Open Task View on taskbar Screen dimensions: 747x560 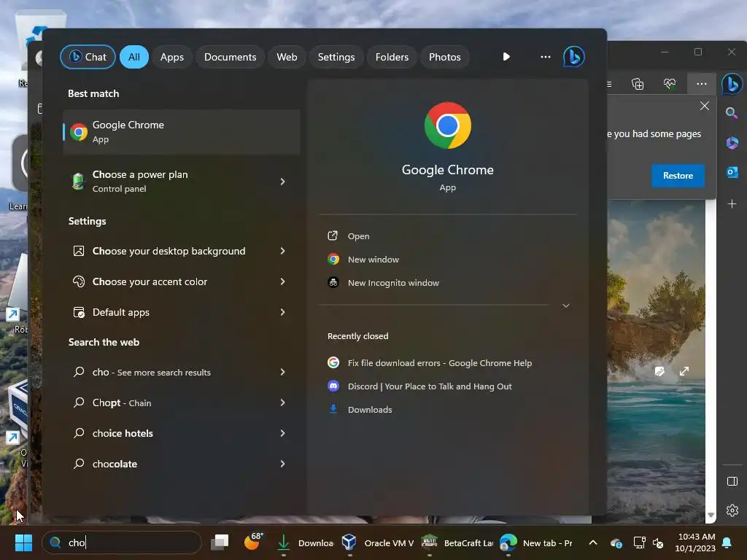coord(220,542)
